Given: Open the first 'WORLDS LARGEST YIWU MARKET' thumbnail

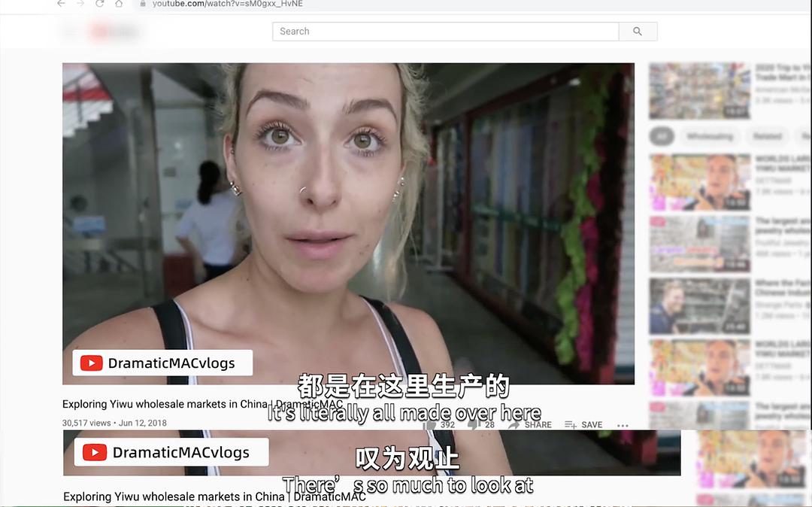Looking at the screenshot, I should [x=700, y=182].
